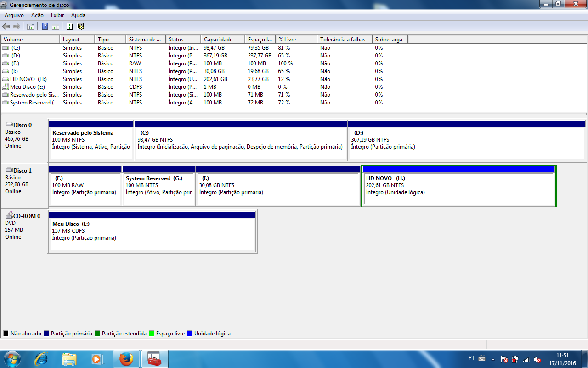Click the Show Desktop strip
588x368 pixels.
(584, 359)
